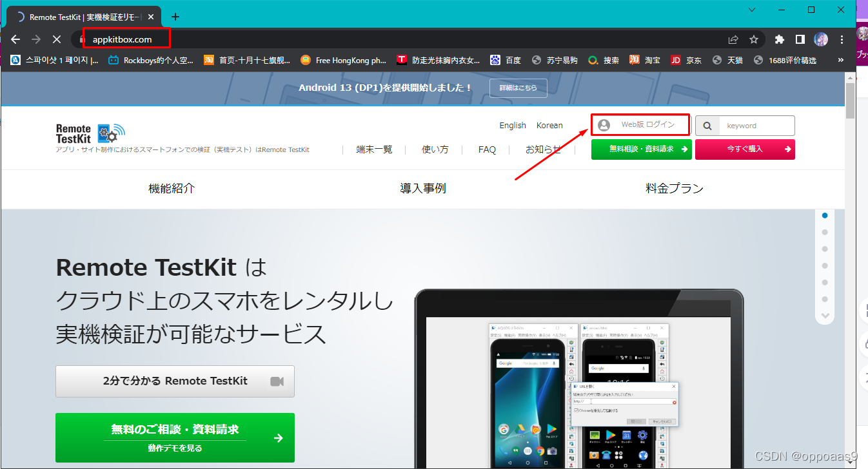Click the browser forward arrow
The width and height of the screenshot is (868, 469).
36,39
